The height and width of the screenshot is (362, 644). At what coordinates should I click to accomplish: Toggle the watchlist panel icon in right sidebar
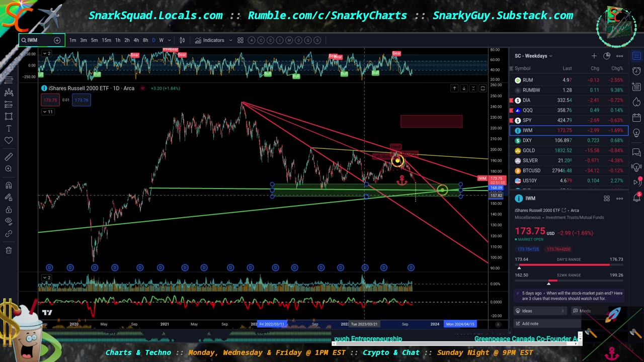636,56
